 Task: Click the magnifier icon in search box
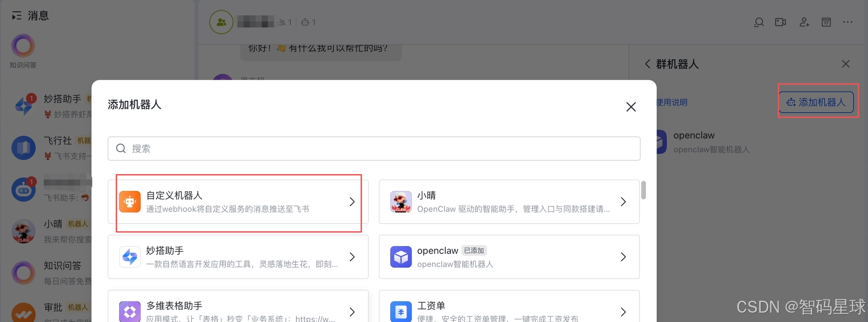pos(121,148)
